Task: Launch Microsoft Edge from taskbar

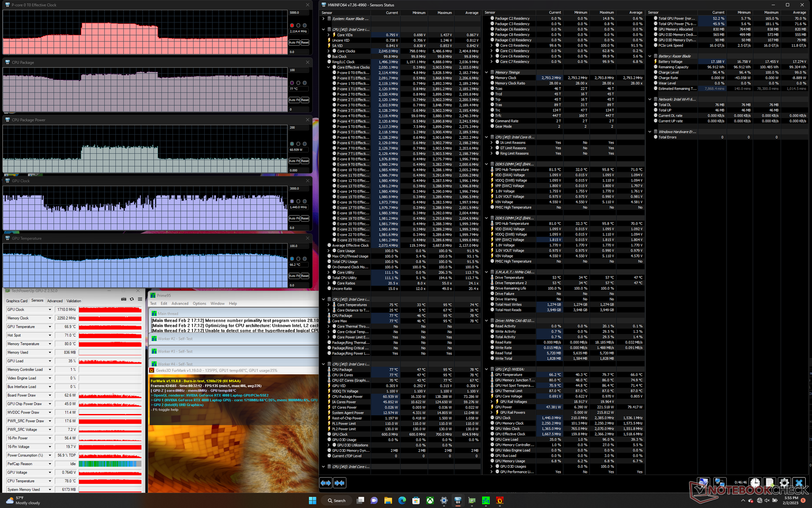Action: coord(402,500)
